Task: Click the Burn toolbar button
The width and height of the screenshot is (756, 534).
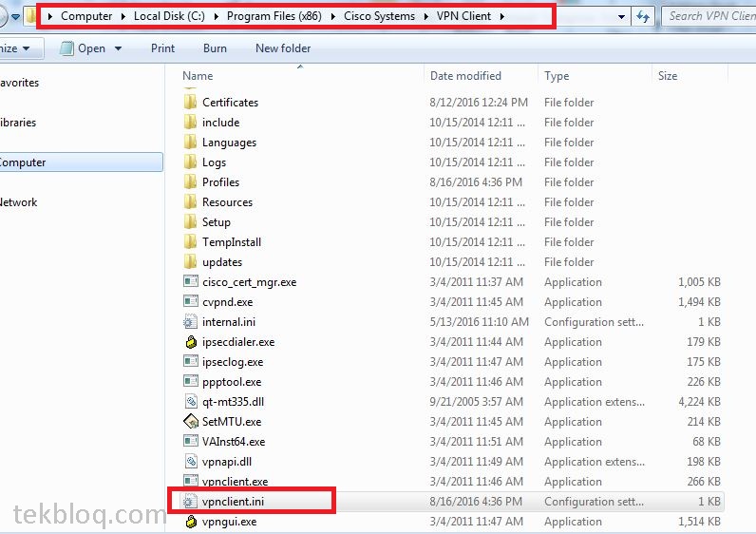Action: 215,48
